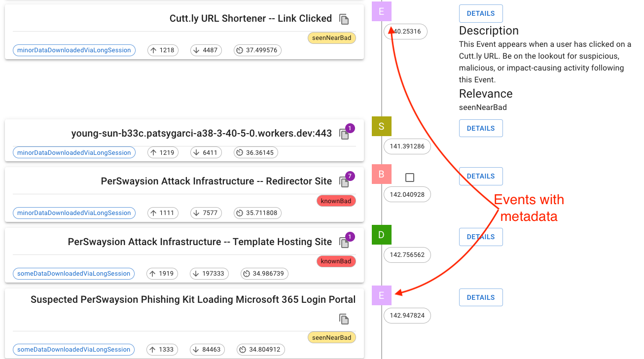This screenshot has width=644, height=359.
Task: Copy the Suspected PerSwaysion Phishing Kit title
Action: (344, 319)
